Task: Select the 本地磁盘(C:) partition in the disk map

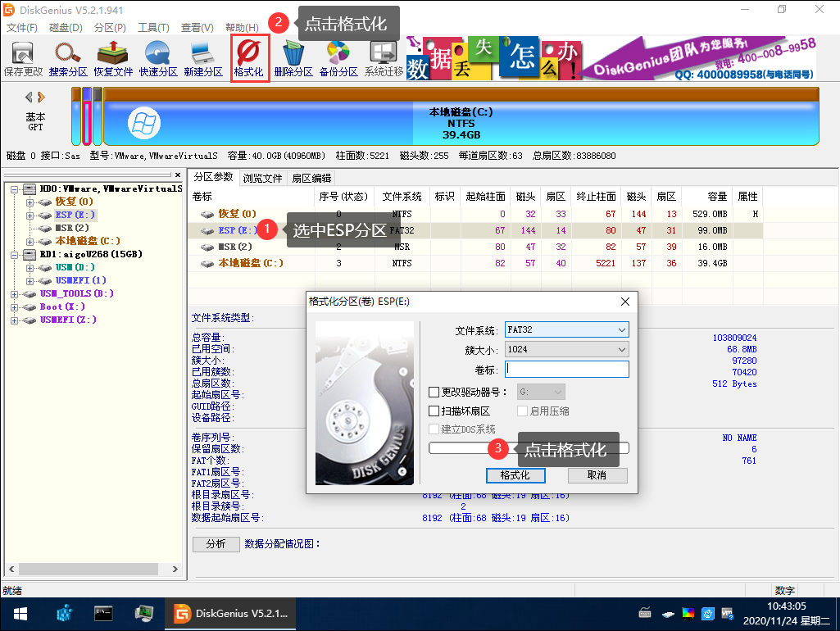Action: click(x=461, y=117)
